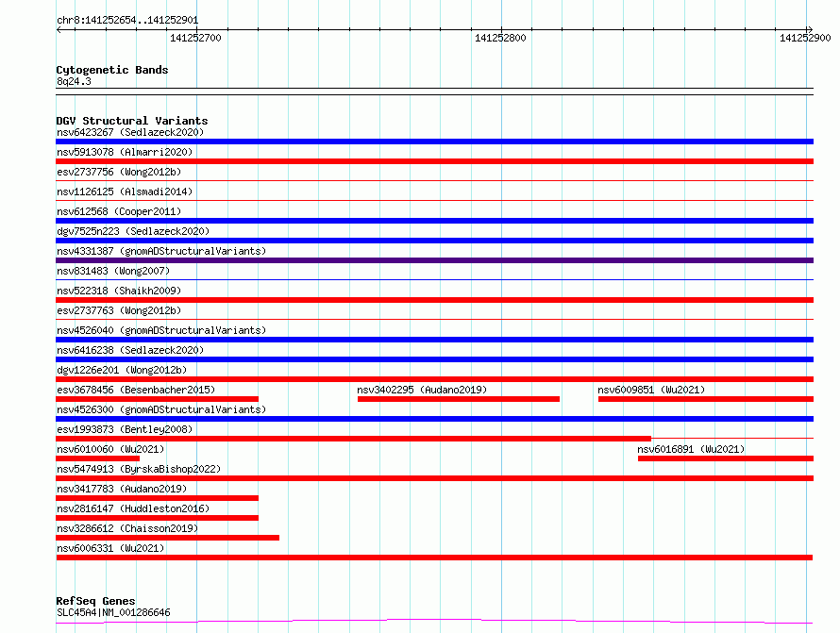Click the nsv6423267 (Sedlazeck2020) variant label
Screen dimensions: 840x633
[x=130, y=132]
